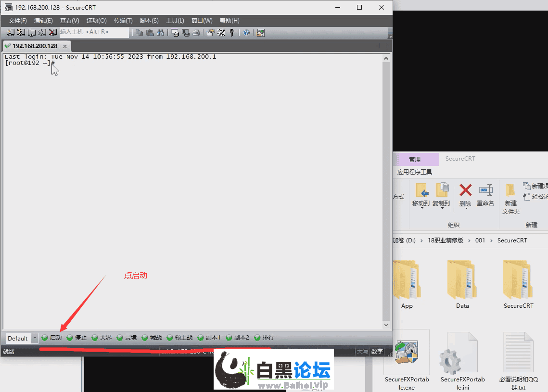Open the 窗口(W) menu

(202, 21)
